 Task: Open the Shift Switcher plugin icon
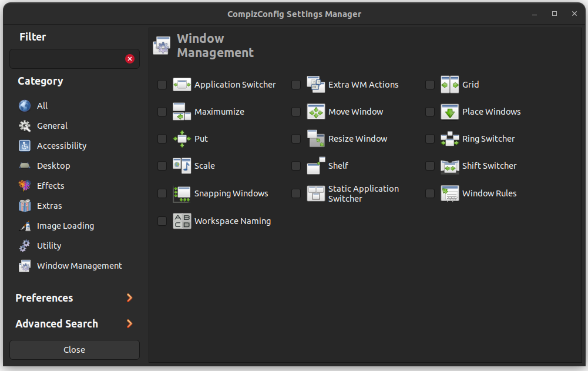449,166
